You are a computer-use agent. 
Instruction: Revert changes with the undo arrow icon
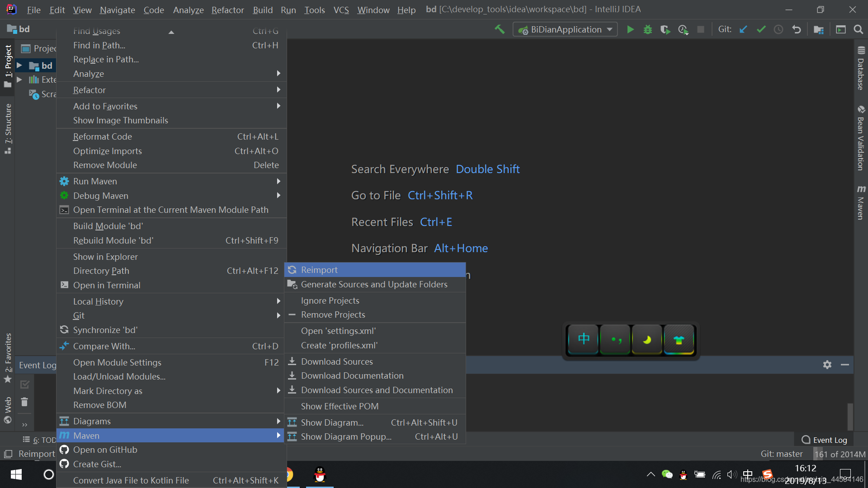(x=797, y=29)
